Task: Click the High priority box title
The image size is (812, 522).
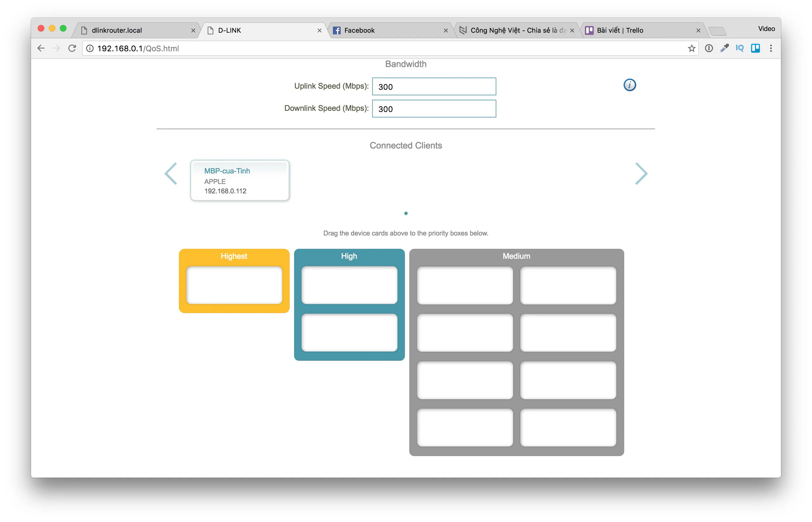Action: [x=349, y=256]
